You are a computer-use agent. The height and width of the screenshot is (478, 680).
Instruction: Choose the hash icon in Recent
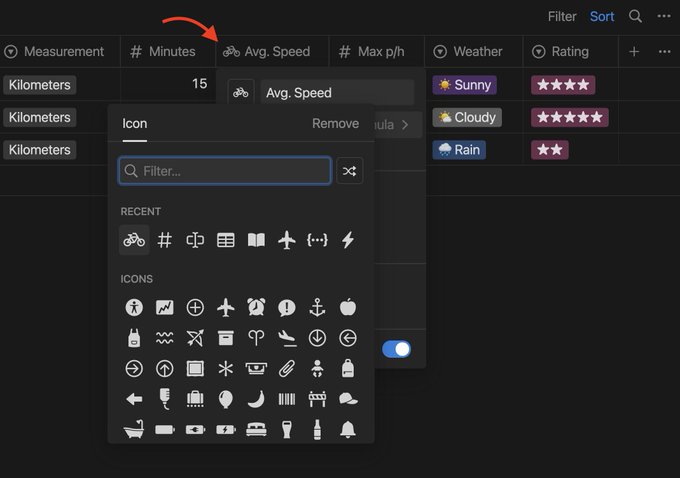pos(164,239)
